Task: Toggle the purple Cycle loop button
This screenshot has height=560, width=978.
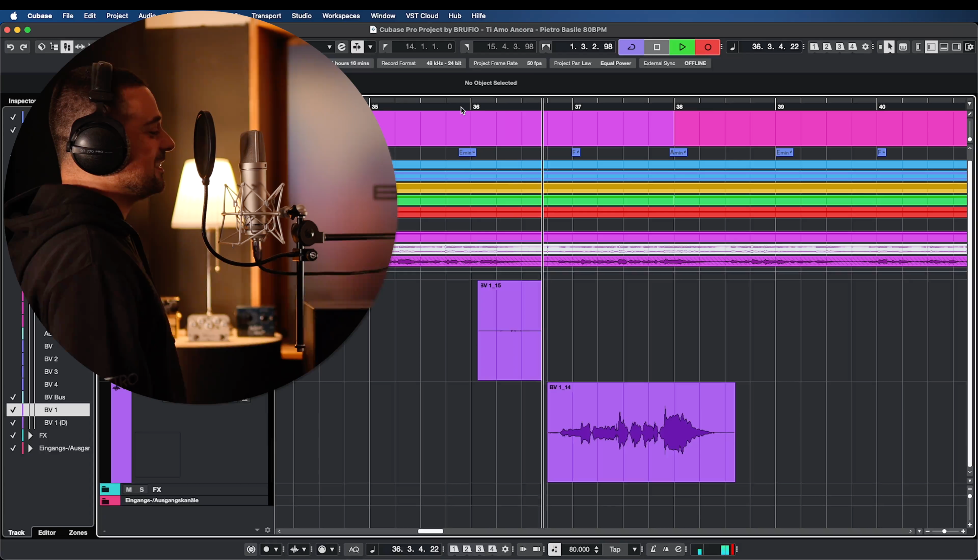Action: coord(631,47)
